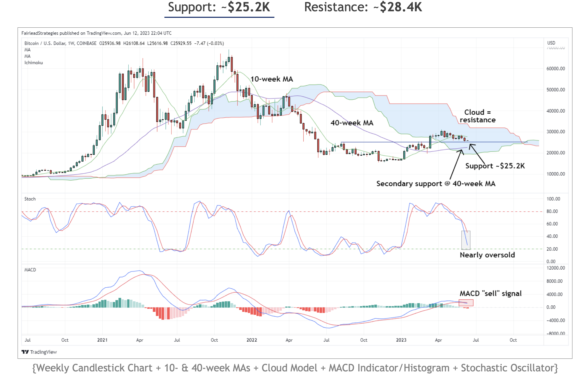Click the 60000.00 price axis label

pos(555,68)
